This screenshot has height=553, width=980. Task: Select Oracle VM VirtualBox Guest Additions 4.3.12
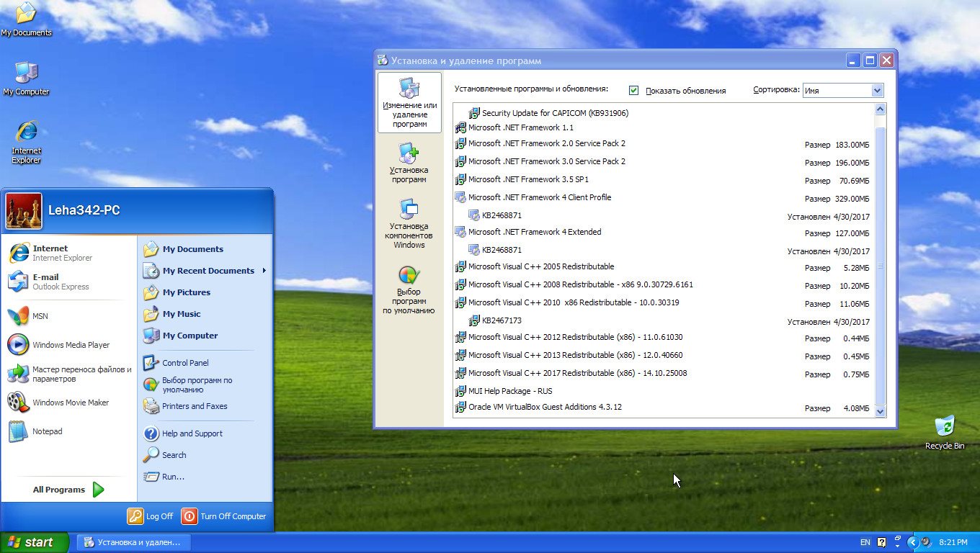(664, 407)
